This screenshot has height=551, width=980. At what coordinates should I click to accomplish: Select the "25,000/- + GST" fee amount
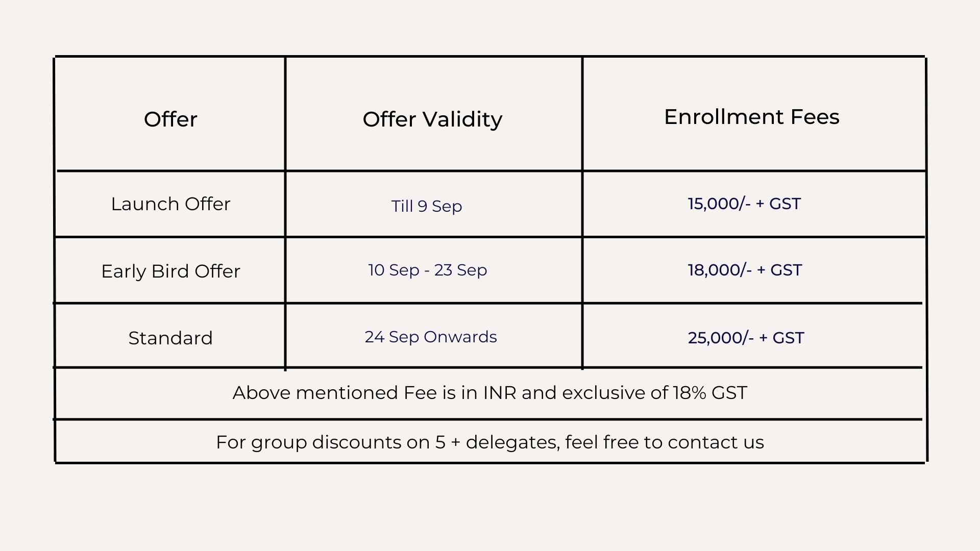click(746, 338)
